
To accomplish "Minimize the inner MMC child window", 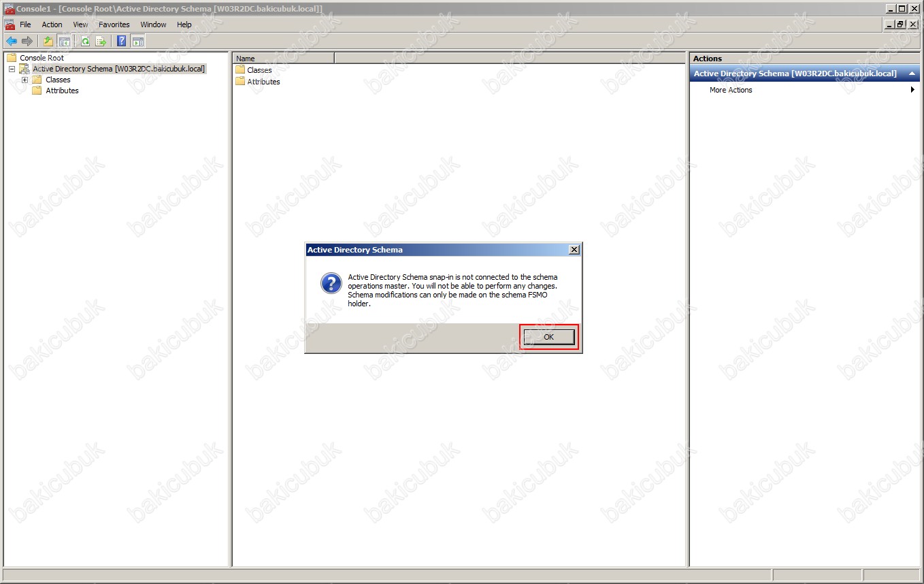I will (x=889, y=25).
